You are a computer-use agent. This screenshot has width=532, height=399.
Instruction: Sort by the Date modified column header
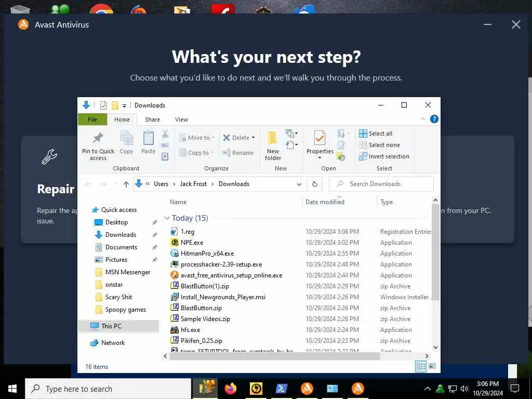[325, 202]
